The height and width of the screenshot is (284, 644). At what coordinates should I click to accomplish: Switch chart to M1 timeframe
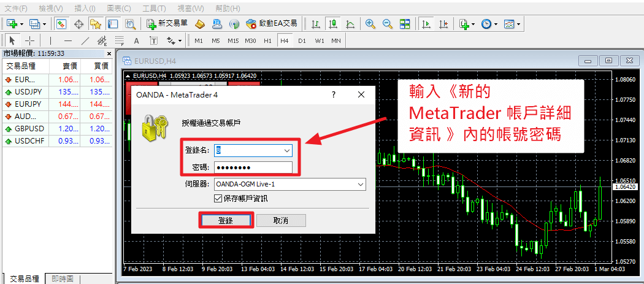(x=199, y=40)
